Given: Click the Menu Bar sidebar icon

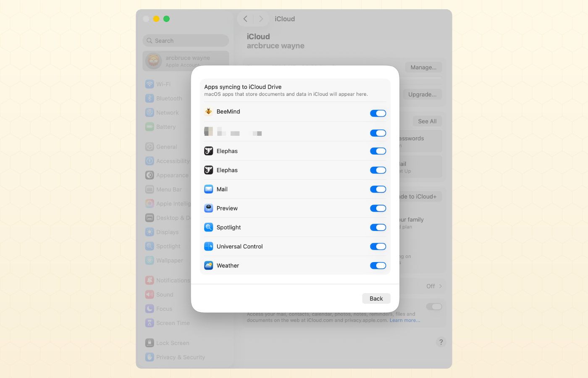Looking at the screenshot, I should (x=150, y=189).
